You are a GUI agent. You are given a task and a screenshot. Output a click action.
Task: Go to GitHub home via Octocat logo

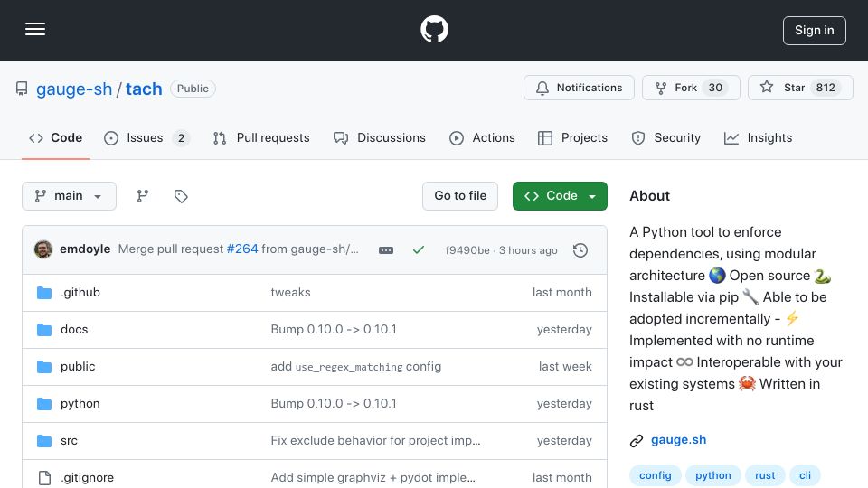[x=434, y=29]
